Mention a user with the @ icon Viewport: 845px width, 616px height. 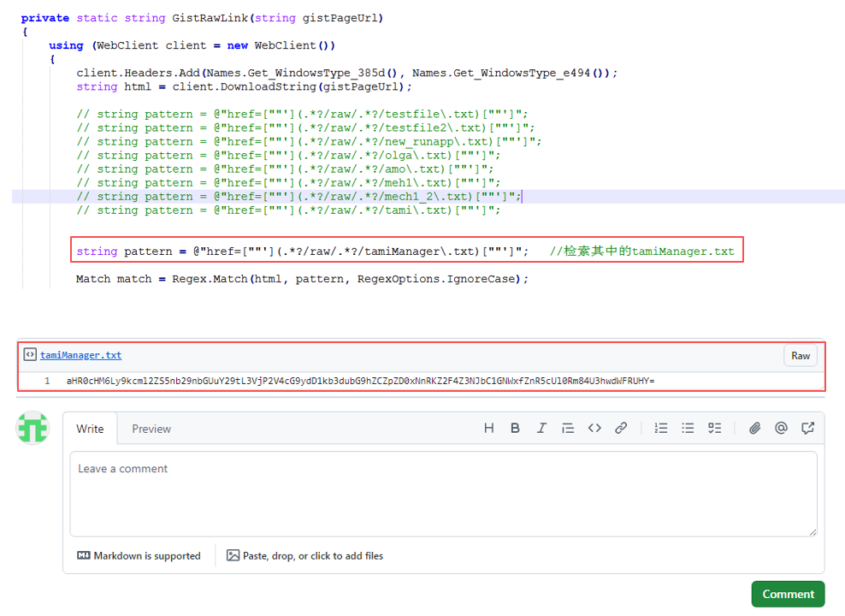[x=781, y=428]
